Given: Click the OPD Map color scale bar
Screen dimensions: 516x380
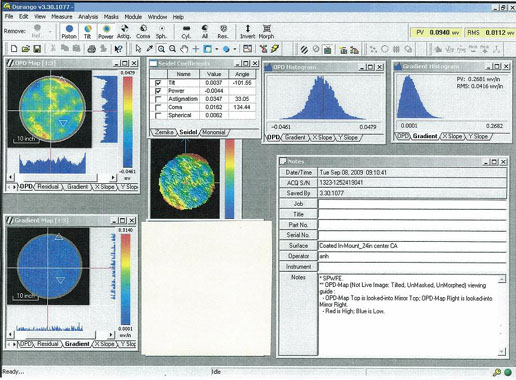Looking at the screenshot, I should 128,122.
